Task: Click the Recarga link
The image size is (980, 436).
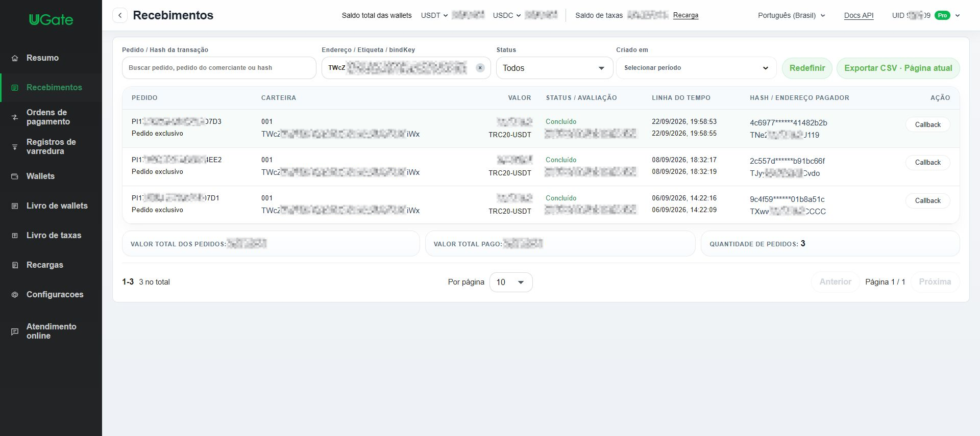Action: coord(685,15)
